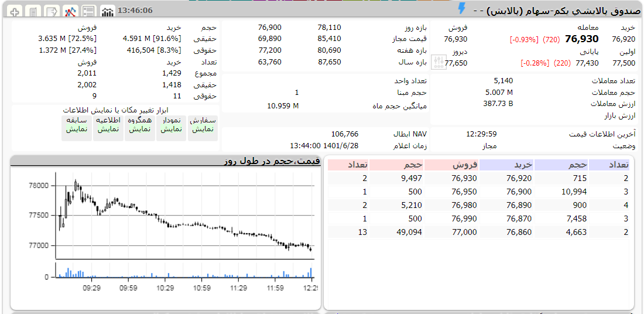Click the blue lightning bolt icon
The image size is (644, 314).
click(462, 9)
